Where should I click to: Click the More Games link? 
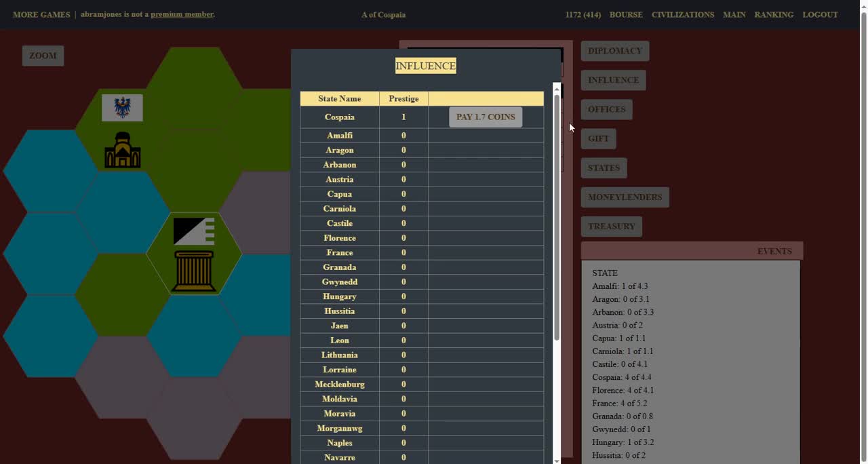point(41,14)
